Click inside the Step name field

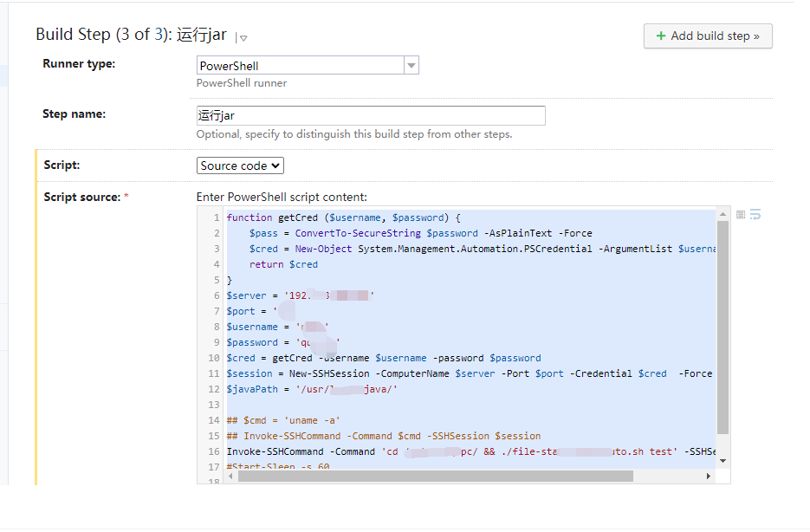click(x=371, y=115)
